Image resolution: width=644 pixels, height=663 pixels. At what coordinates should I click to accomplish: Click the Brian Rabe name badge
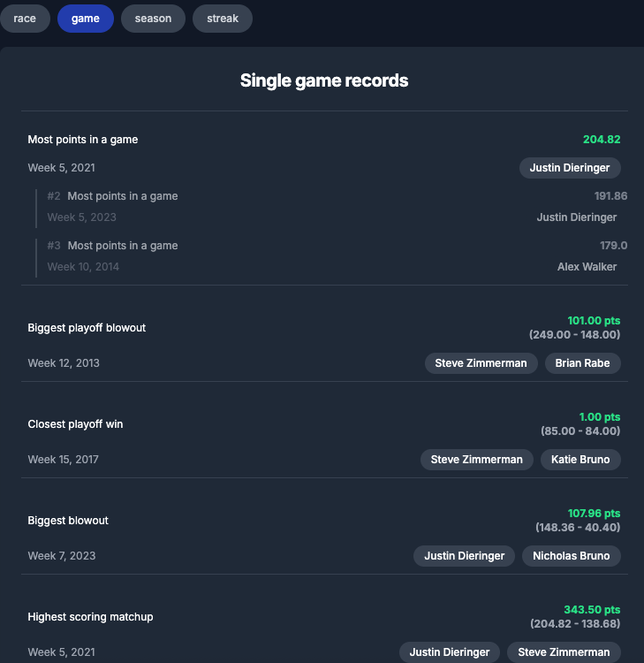pyautogui.click(x=583, y=363)
